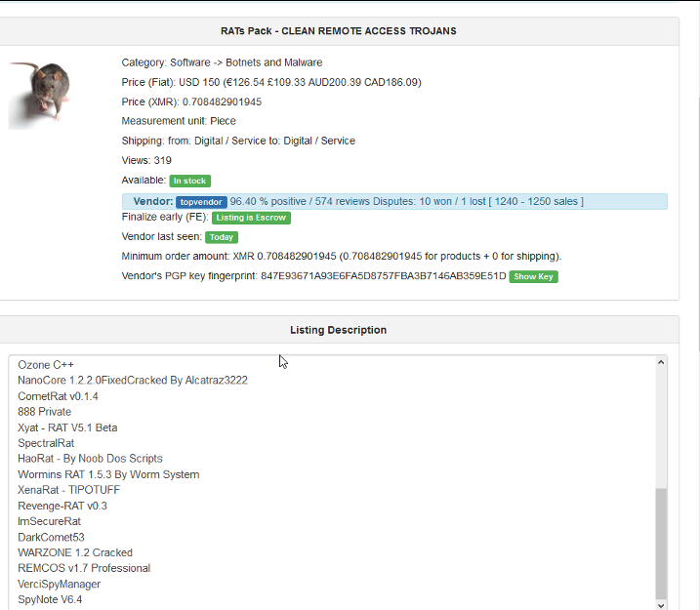This screenshot has width=700, height=610.
Task: Click the Ozone C++ line in description
Action: (46, 365)
